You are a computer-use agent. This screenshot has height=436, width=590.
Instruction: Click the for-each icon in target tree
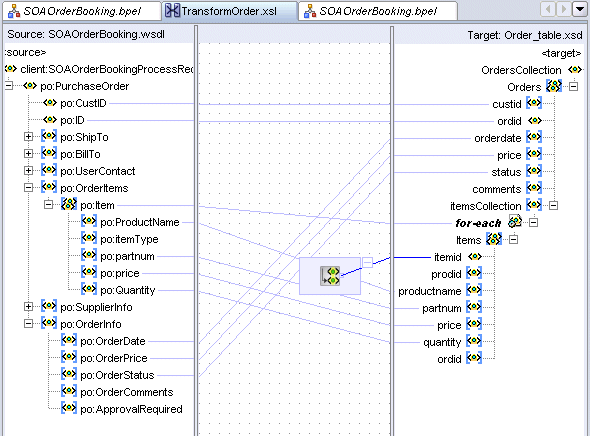coord(515,222)
